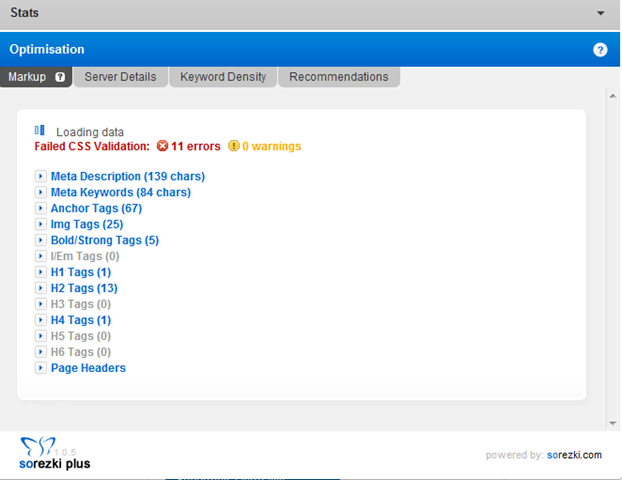Click the Loading data text
Image resolution: width=622 pixels, height=480 pixels.
click(x=90, y=132)
